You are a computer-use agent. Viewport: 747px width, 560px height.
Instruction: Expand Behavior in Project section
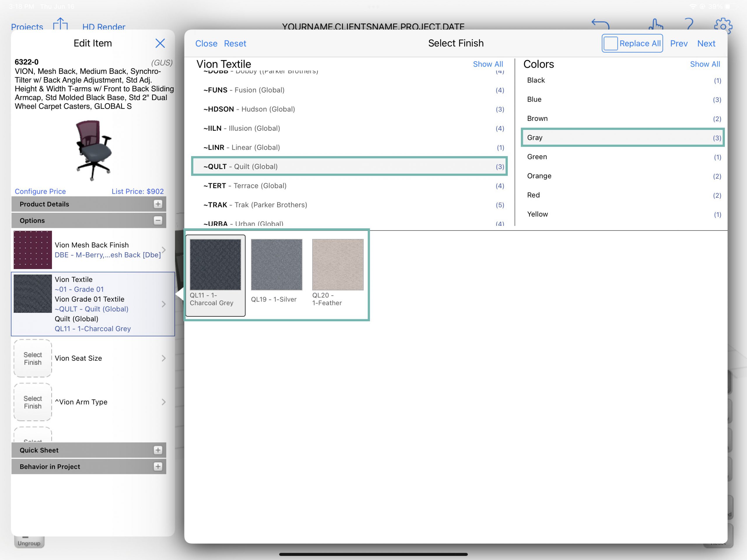(158, 466)
